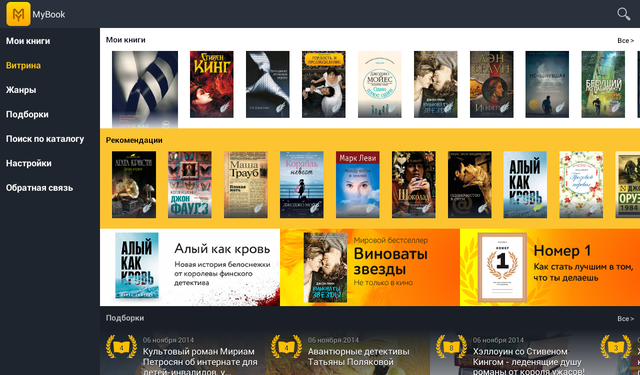Viewport: 640px width, 375px height.
Task: Click the MyBook title text
Action: coord(49,14)
